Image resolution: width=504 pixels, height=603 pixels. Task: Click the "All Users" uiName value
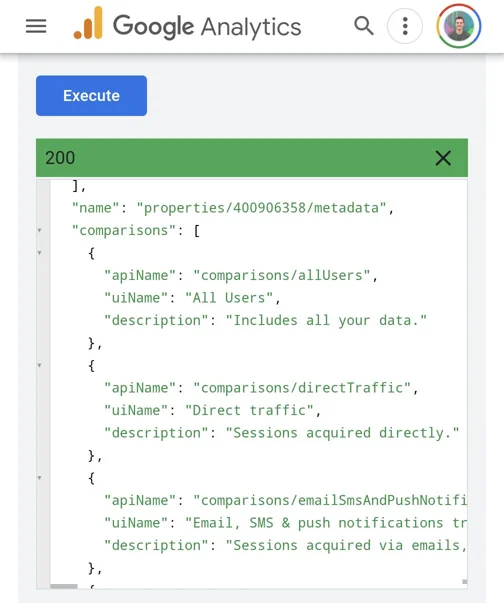coord(229,298)
